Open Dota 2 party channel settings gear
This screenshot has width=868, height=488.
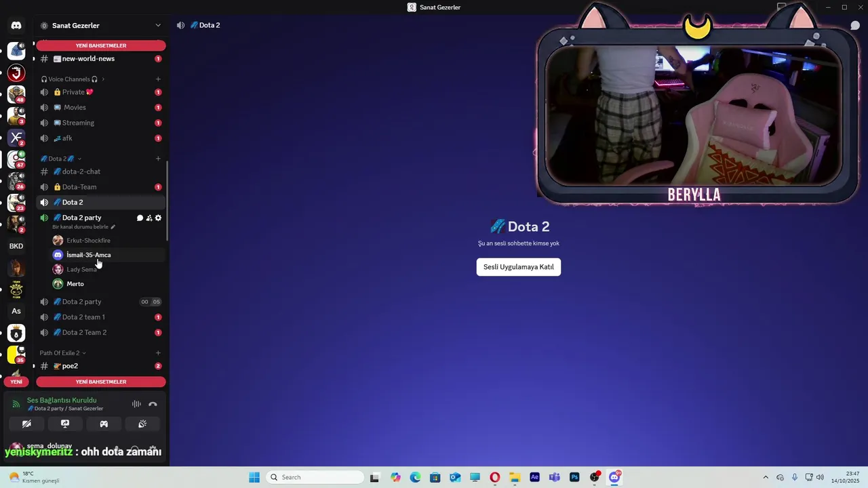click(159, 218)
